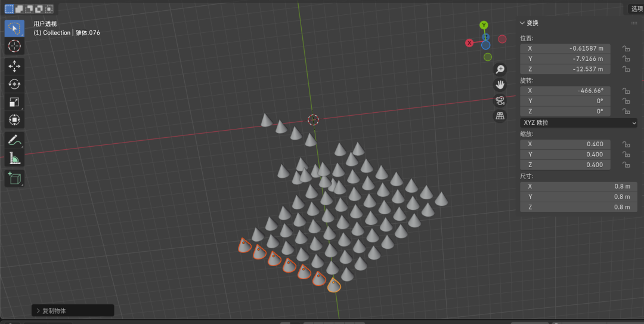This screenshot has height=324, width=644.
Task: Click the blue Z axis gizmo circle
Action: click(486, 45)
